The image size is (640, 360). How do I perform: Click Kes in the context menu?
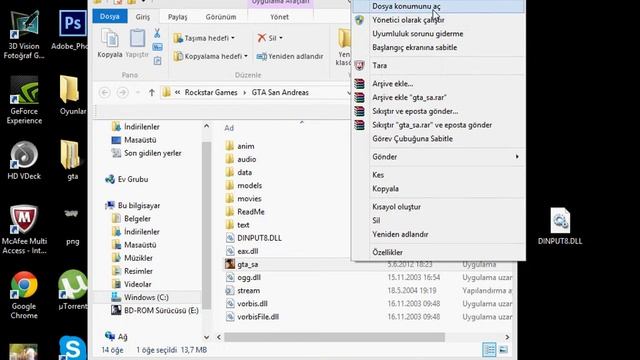[x=438, y=175]
